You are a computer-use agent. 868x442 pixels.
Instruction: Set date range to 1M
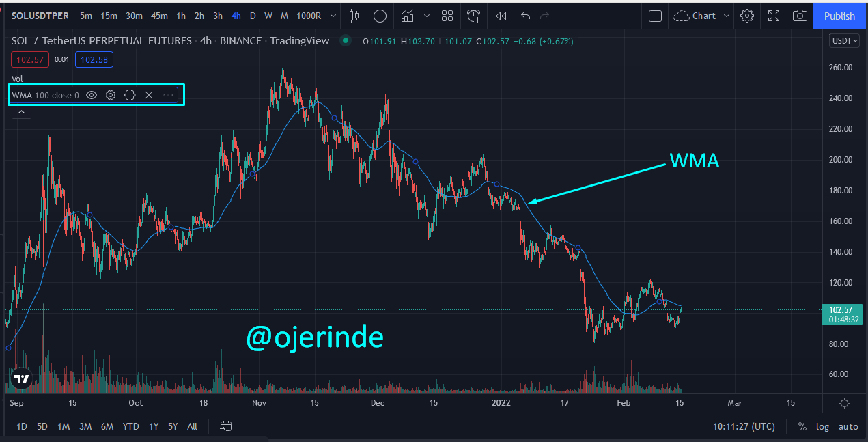pos(64,426)
